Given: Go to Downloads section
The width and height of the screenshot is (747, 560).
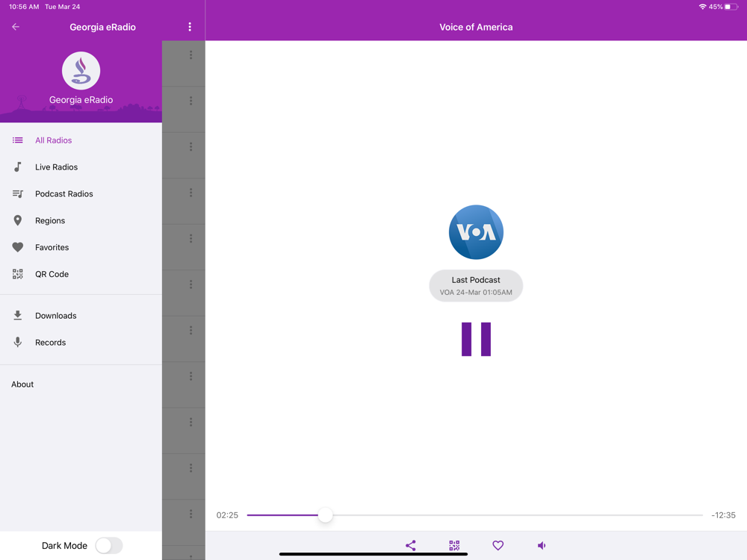Looking at the screenshot, I should (81, 316).
